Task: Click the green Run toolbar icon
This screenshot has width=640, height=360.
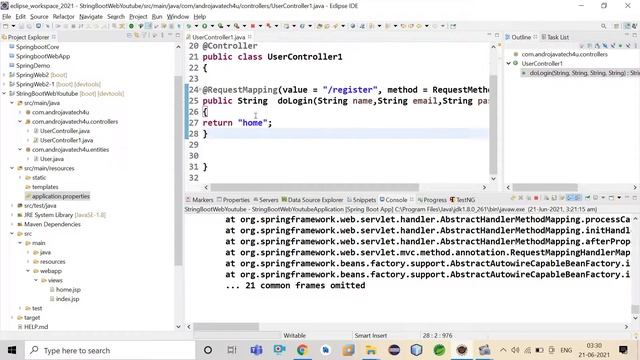Action: click(204, 26)
